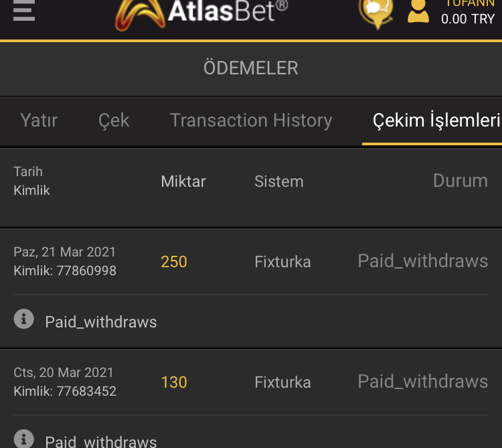Open the hamburger menu
Viewport: 502px width, 448px height.
(x=23, y=10)
